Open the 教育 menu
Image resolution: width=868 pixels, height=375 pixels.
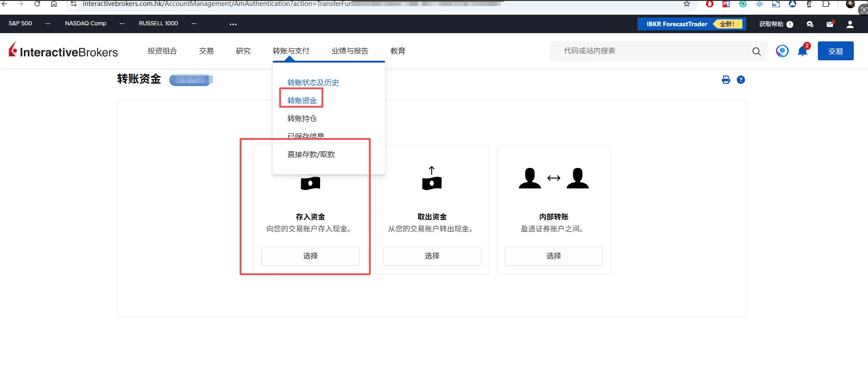click(397, 51)
